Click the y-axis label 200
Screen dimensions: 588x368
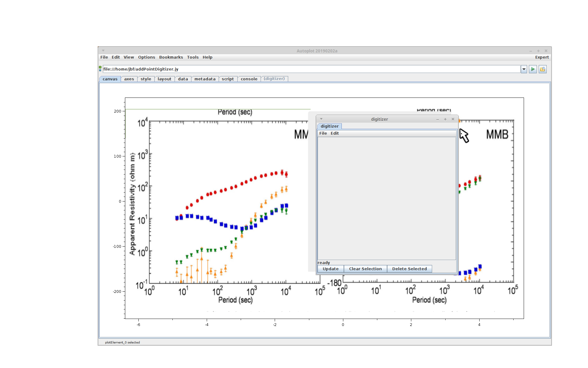[118, 111]
